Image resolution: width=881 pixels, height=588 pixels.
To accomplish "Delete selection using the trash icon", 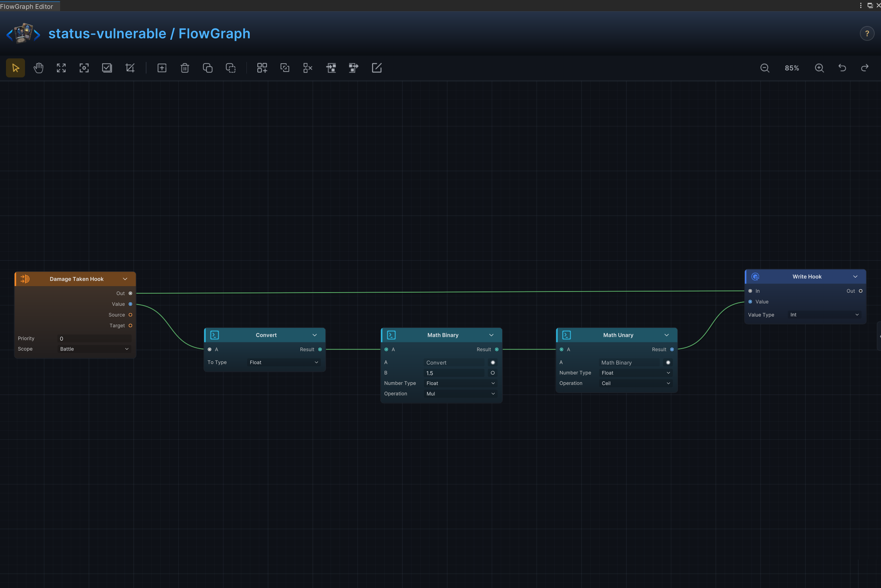I will coord(185,68).
